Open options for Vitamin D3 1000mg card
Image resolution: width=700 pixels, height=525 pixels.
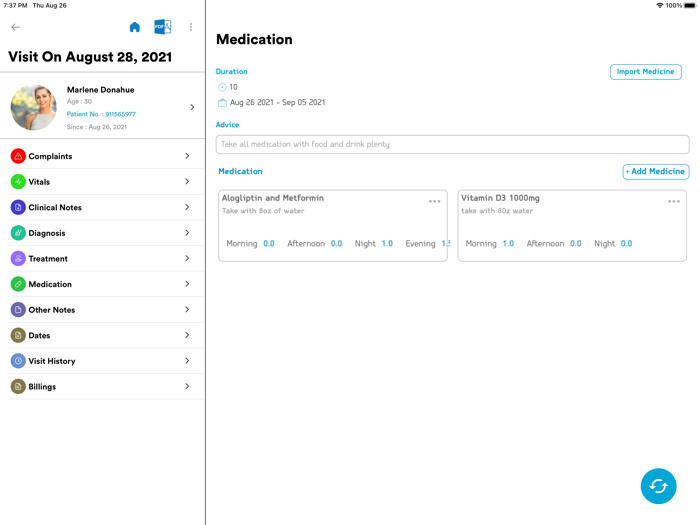[674, 201]
